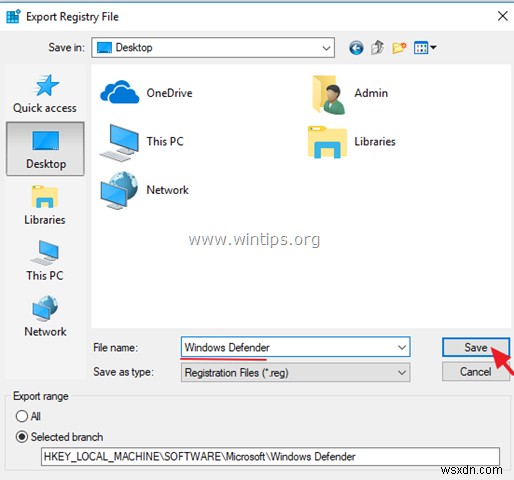Open the View menu icon
The width and height of the screenshot is (514, 480).
425,48
